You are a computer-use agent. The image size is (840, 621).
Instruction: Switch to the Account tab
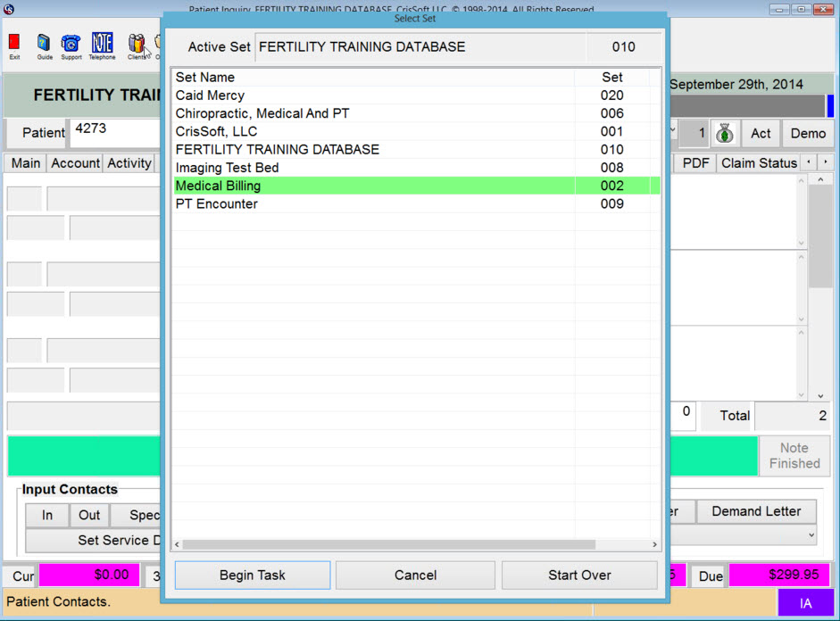pyautogui.click(x=75, y=162)
